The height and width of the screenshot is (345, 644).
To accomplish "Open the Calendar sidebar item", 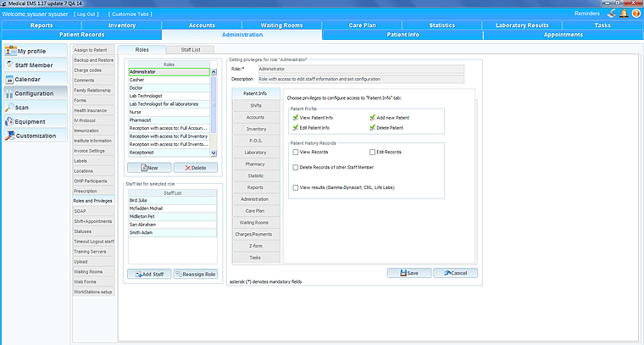I will (31, 79).
